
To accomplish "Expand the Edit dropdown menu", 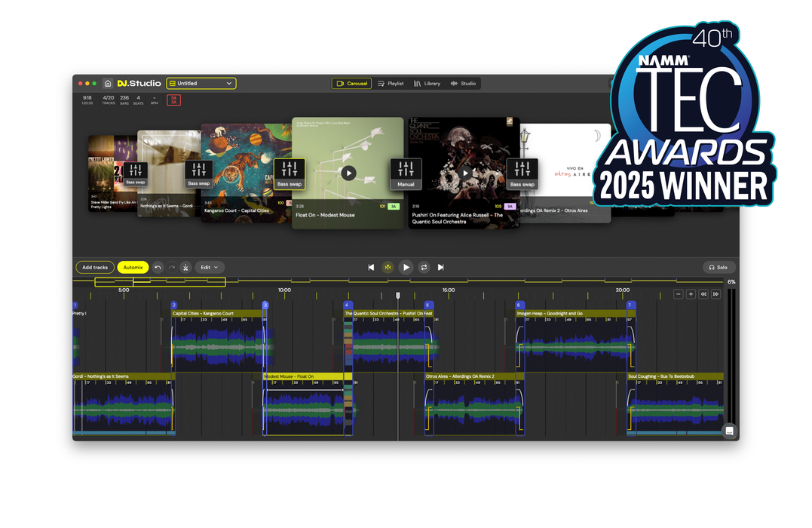I will pyautogui.click(x=210, y=267).
